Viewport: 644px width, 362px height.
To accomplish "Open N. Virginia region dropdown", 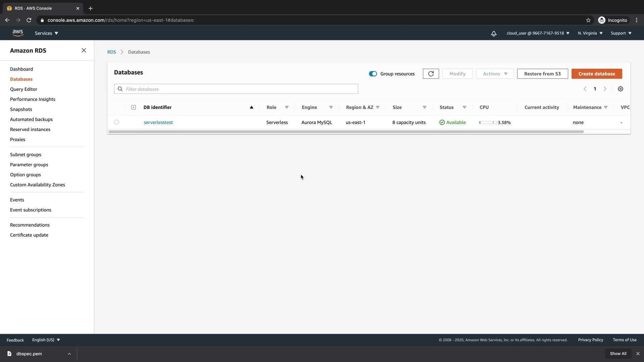I will [590, 33].
